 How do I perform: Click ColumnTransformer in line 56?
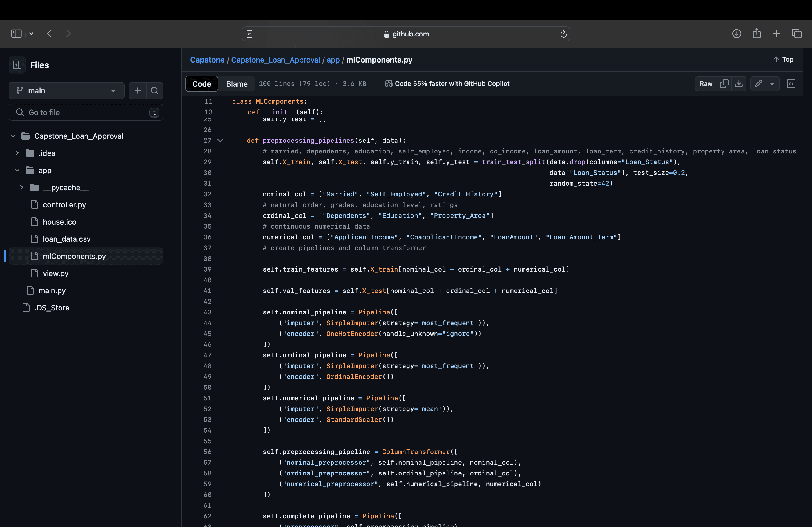click(416, 452)
